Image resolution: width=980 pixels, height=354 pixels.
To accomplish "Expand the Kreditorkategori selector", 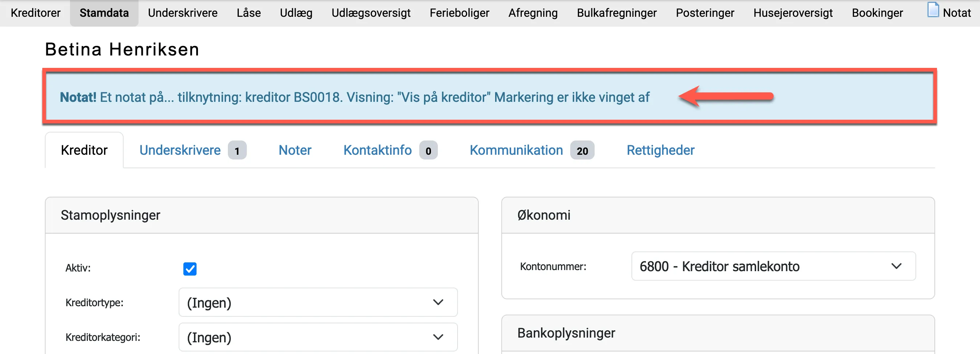I will point(318,337).
